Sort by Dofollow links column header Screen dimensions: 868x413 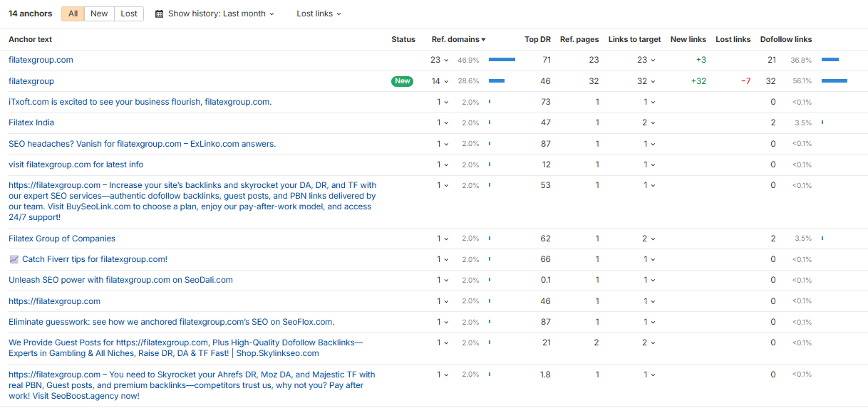pos(785,40)
